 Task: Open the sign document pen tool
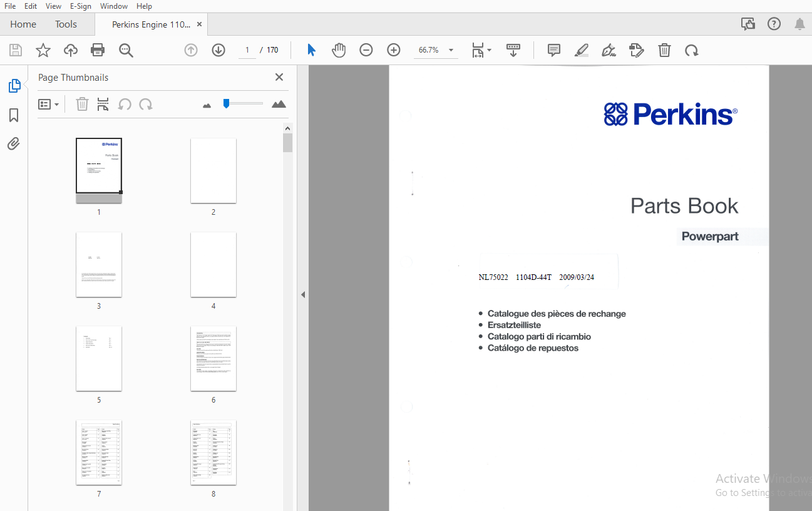tap(609, 50)
